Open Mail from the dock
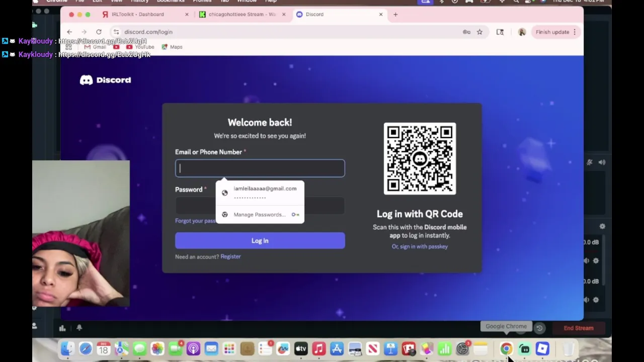Image resolution: width=644 pixels, height=362 pixels. point(211,348)
